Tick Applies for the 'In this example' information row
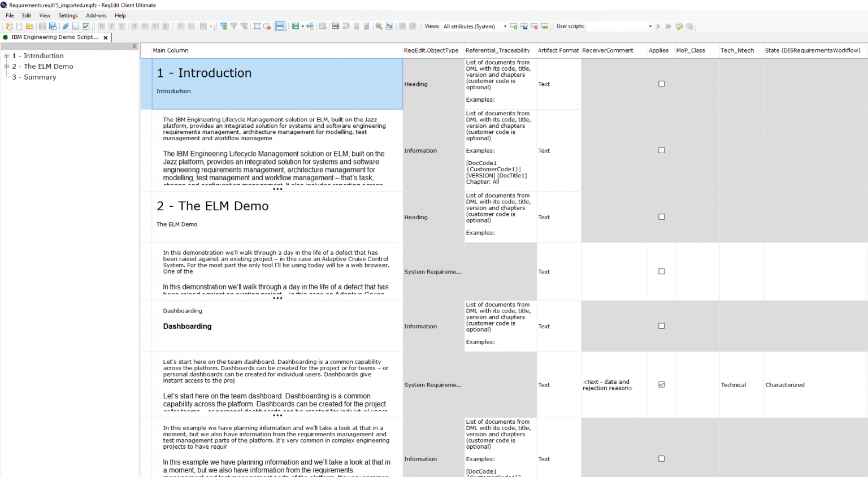 pyautogui.click(x=661, y=459)
